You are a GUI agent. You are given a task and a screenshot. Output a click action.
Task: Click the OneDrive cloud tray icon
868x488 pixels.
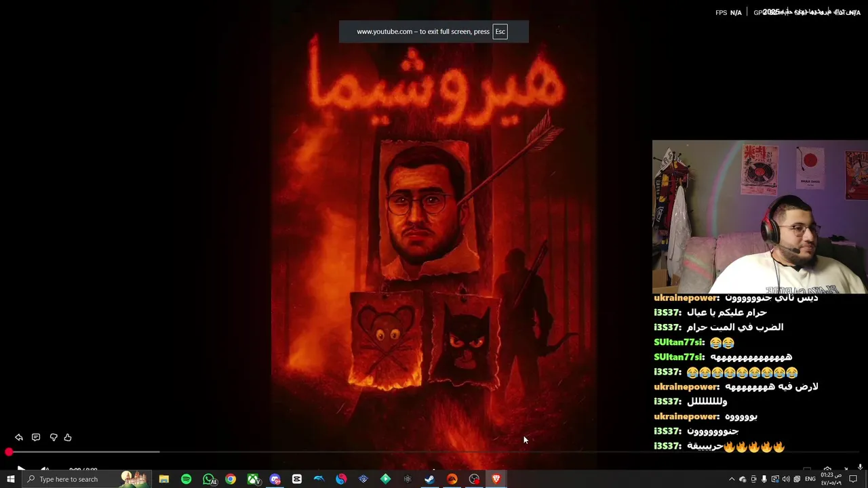tap(743, 479)
